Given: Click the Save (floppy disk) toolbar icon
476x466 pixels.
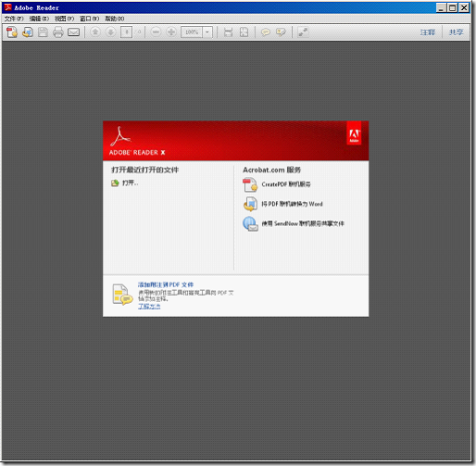Looking at the screenshot, I should 43,32.
